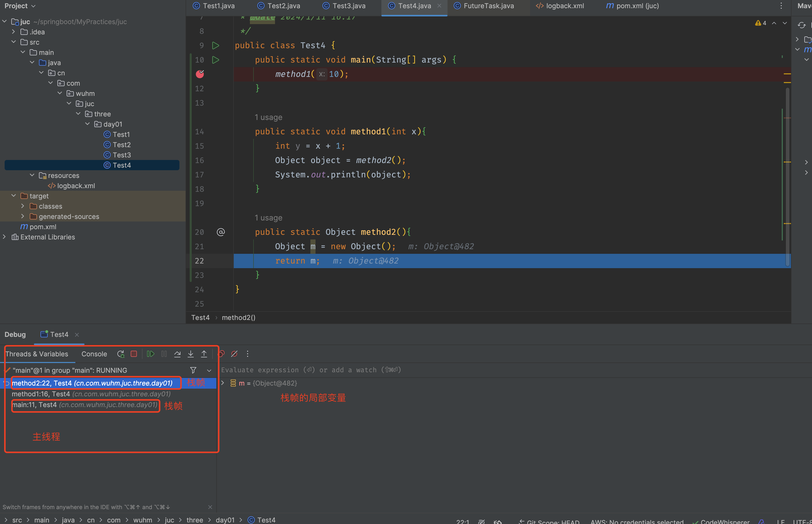Click day01 in bottom navigation bar

pos(225,520)
